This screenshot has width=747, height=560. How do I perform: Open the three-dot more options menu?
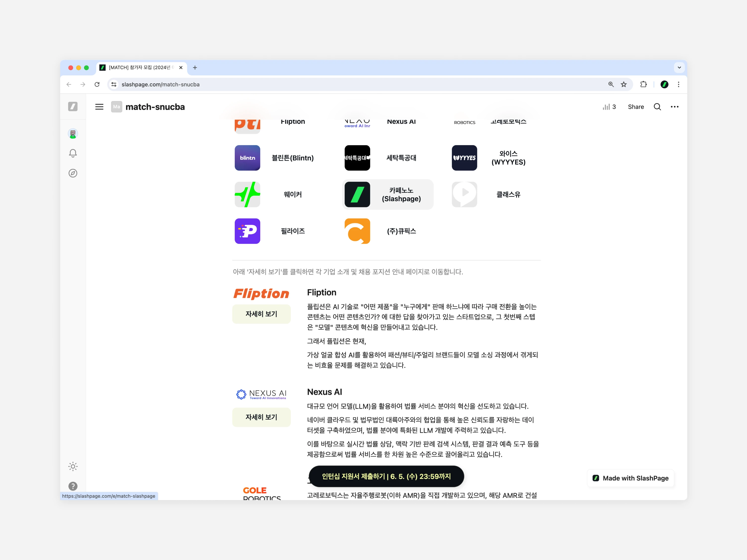click(674, 107)
